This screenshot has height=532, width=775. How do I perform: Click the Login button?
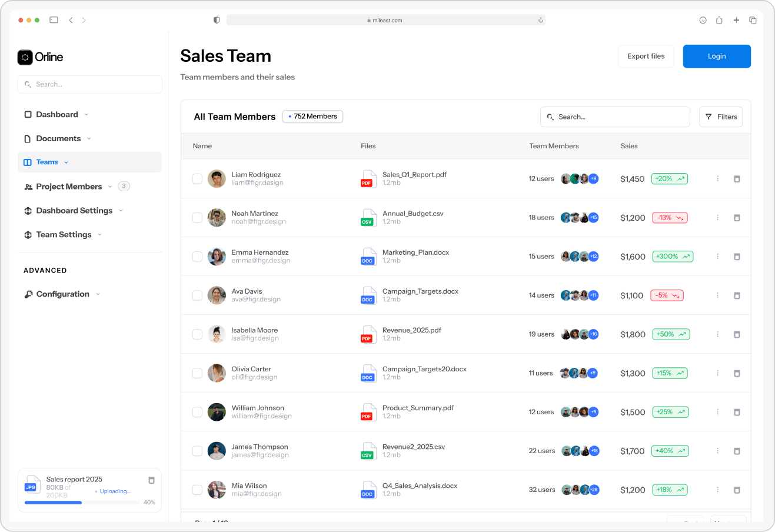[716, 56]
